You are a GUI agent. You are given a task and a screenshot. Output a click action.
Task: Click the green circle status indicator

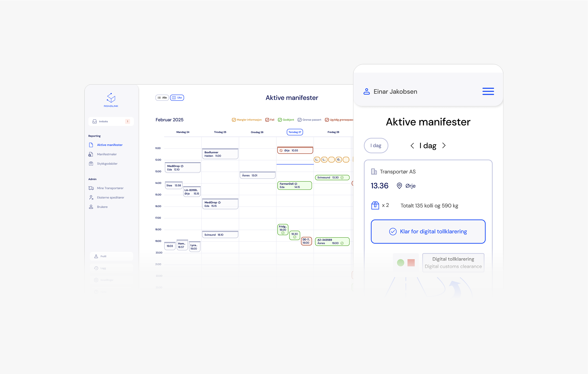coord(400,263)
